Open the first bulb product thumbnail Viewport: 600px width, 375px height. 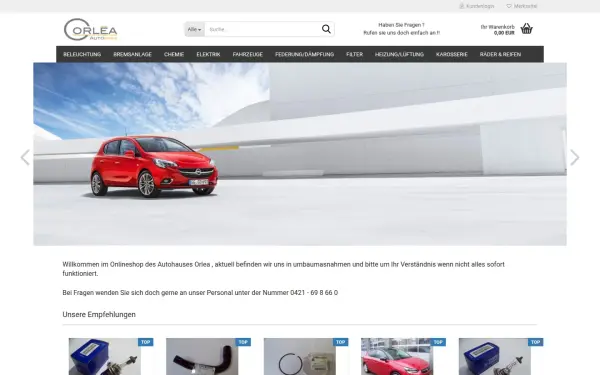point(104,356)
